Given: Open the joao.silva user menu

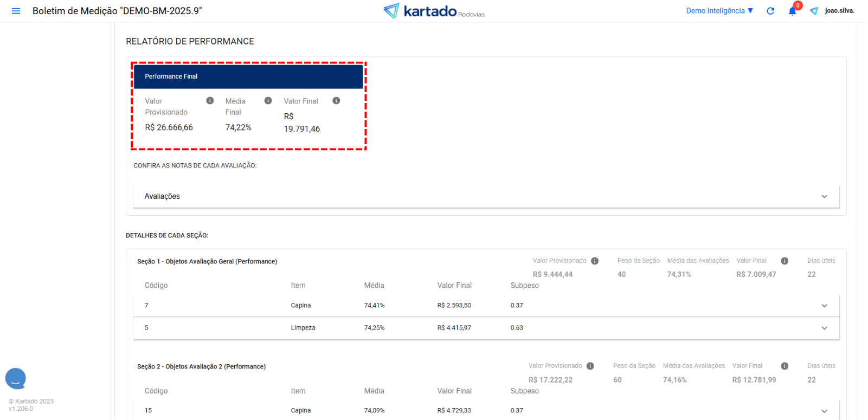Looking at the screenshot, I should (x=839, y=11).
